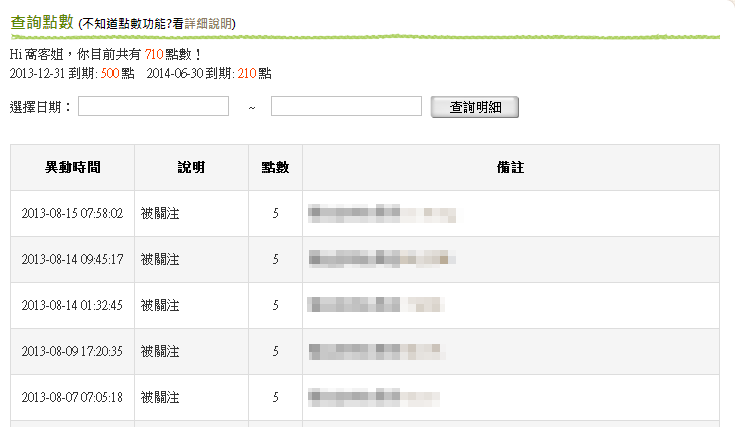
Task: Open the blurred remark in the 2013-08-07 row
Action: pos(382,398)
